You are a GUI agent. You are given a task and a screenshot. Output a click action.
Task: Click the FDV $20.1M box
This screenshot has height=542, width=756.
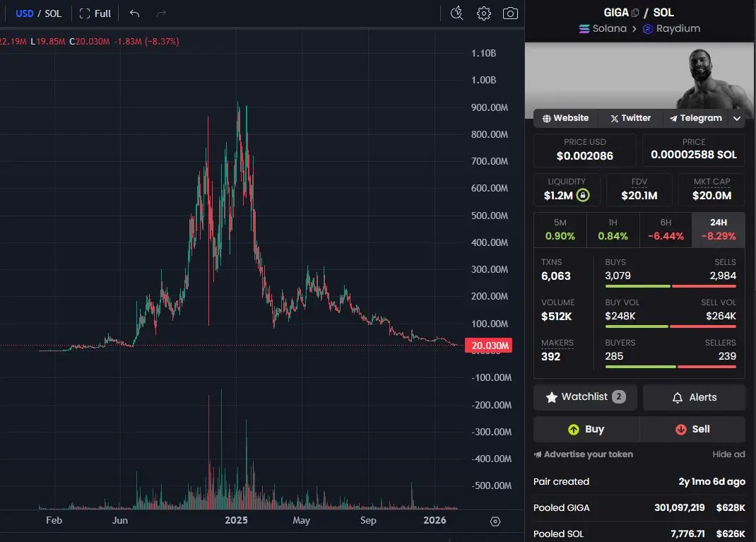(x=639, y=189)
